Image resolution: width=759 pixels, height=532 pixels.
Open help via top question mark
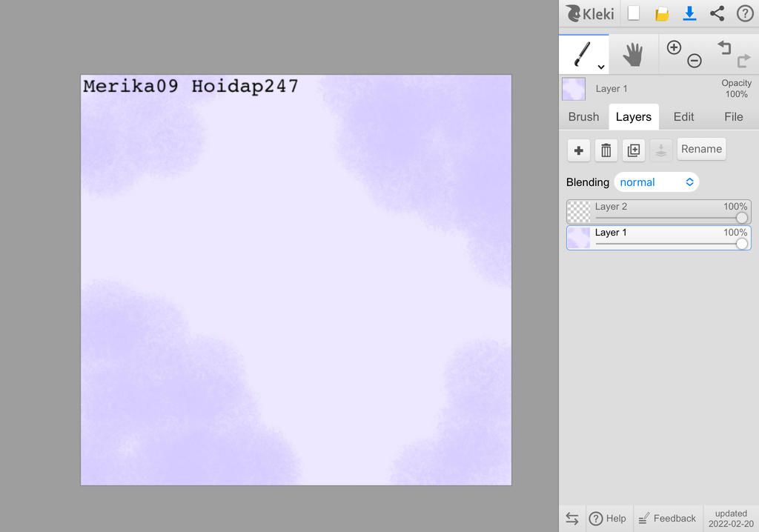click(745, 13)
